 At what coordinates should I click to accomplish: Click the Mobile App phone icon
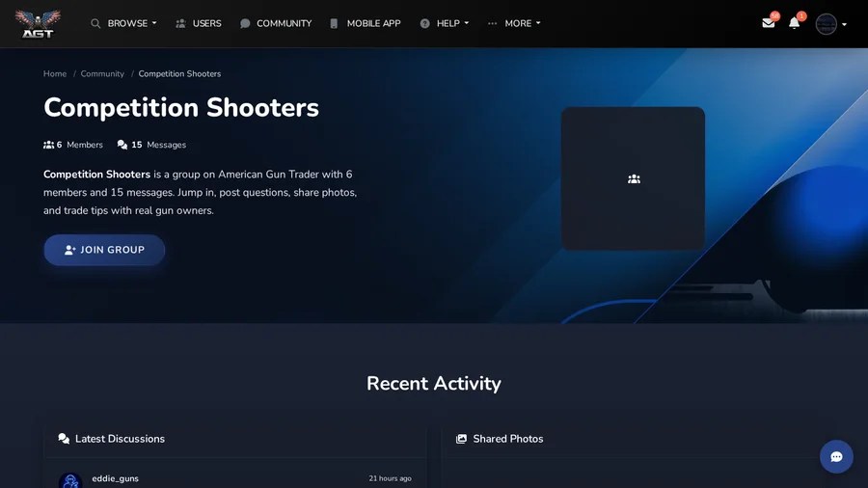tap(334, 24)
